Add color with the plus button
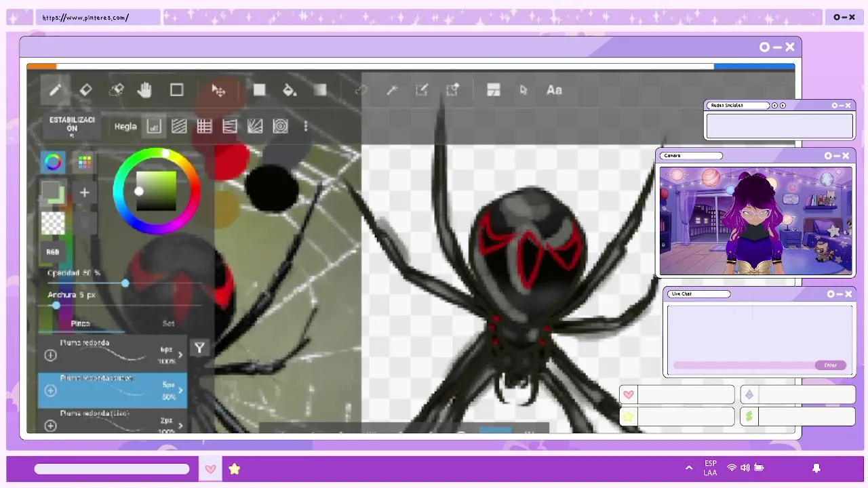The image size is (868, 488). [x=84, y=192]
